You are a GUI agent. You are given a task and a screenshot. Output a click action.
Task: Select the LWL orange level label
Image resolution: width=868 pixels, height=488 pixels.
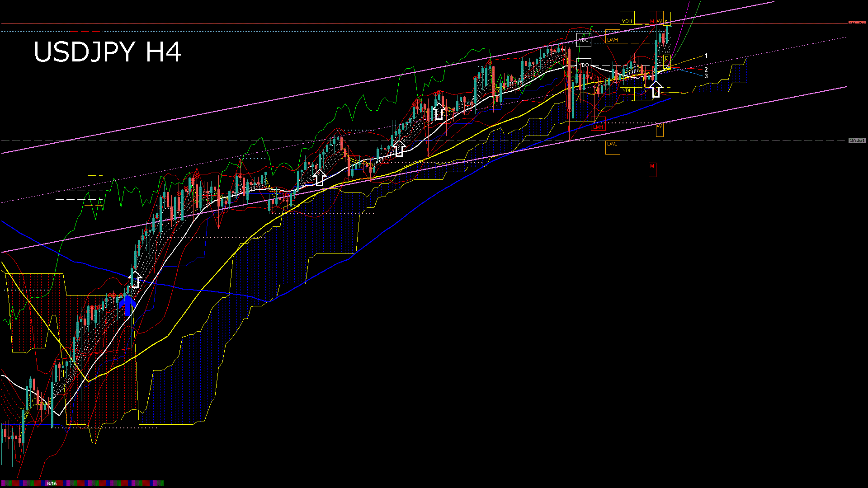[613, 147]
